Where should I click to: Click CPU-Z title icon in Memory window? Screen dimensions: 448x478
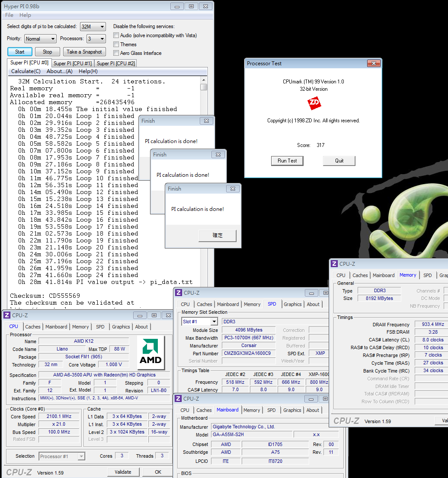(x=334, y=264)
